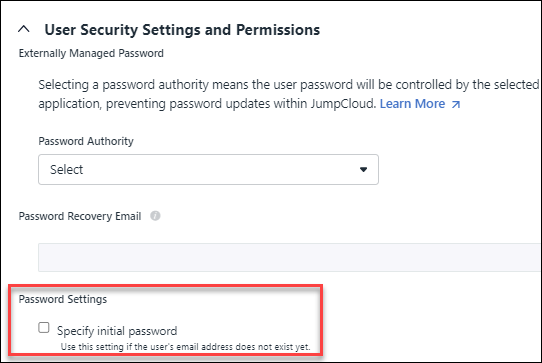Viewport: 542px width, 363px height.
Task: Click the 'Specify initial password' label text
Action: tap(117, 331)
